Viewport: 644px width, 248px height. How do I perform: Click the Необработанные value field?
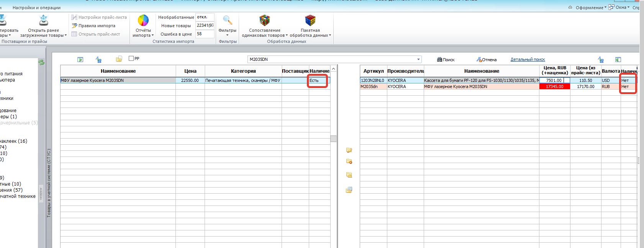(x=205, y=17)
